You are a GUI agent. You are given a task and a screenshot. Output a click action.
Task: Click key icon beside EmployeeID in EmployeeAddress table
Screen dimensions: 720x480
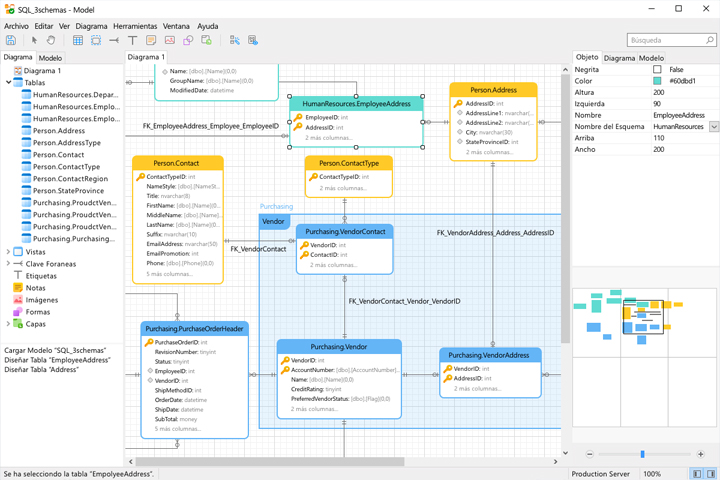(298, 117)
